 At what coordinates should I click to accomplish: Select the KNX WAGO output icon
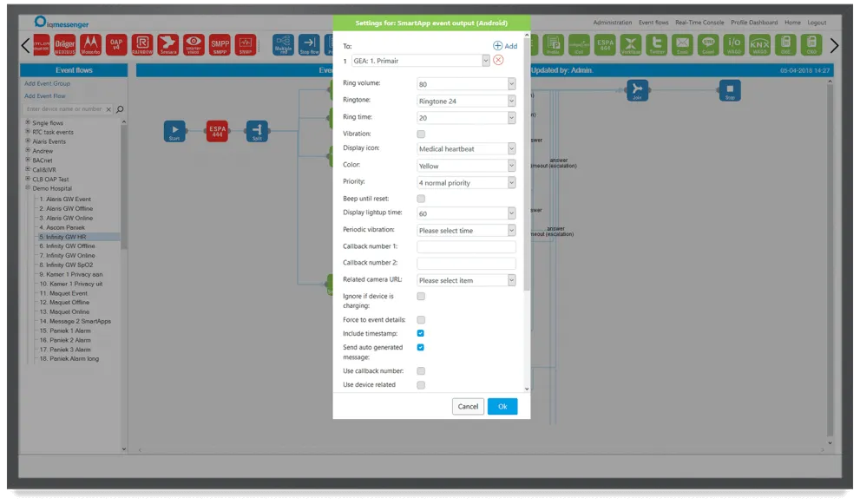click(759, 44)
